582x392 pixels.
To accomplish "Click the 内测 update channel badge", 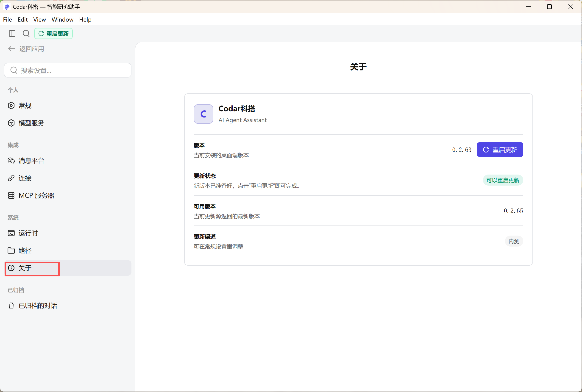I will point(514,241).
